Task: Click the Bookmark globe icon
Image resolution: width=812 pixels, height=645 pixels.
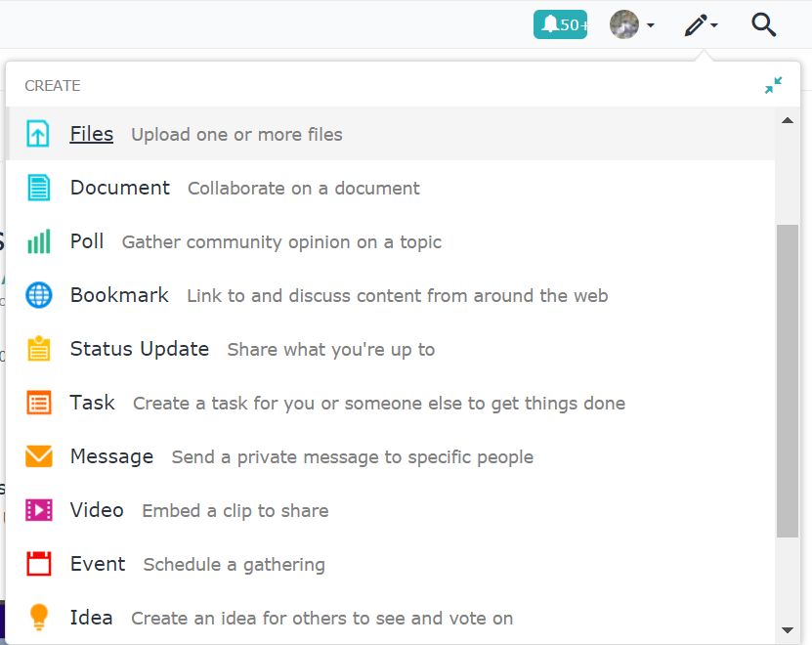Action: [x=39, y=295]
